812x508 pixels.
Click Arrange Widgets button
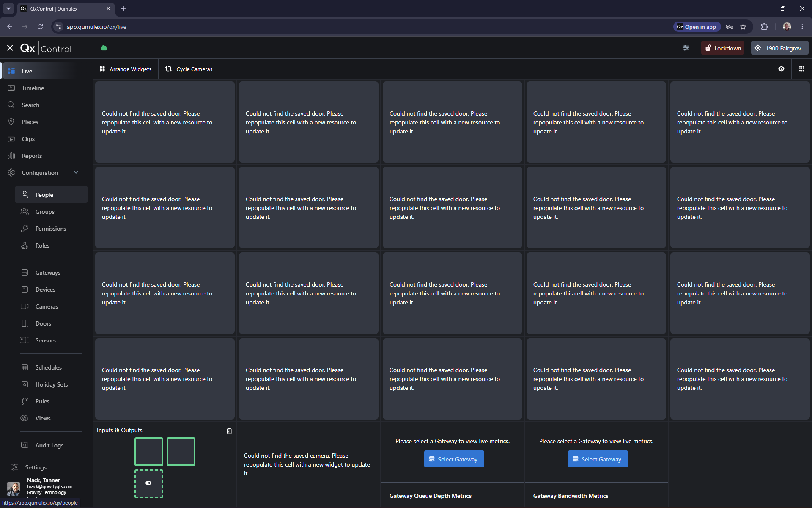pos(126,69)
